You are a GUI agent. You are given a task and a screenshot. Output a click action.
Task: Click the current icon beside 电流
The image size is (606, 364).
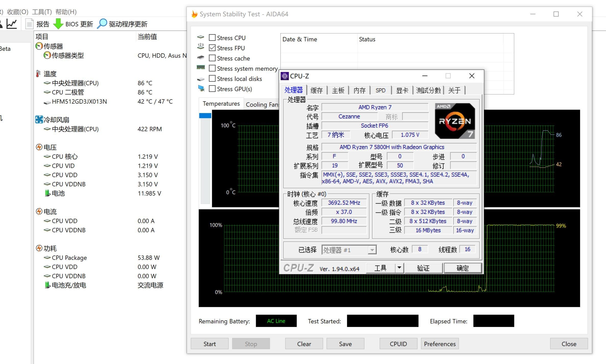click(x=39, y=211)
